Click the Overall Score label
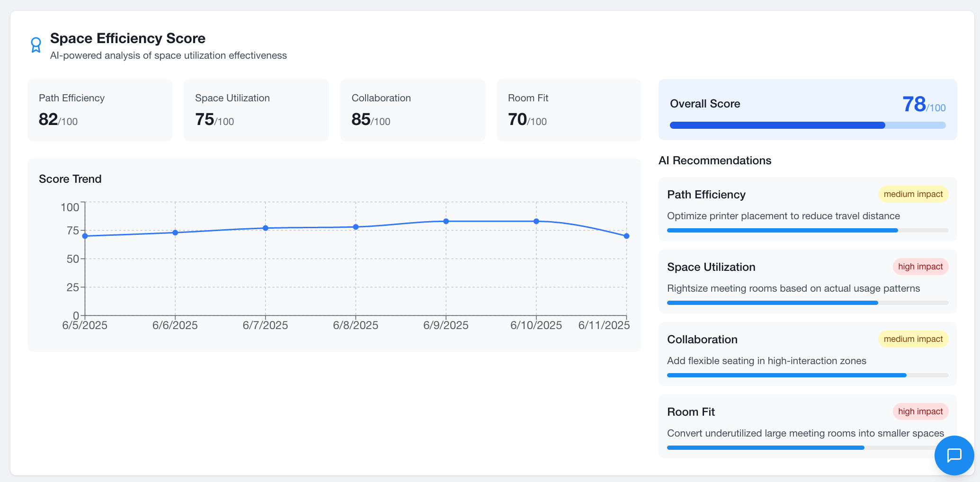Image resolution: width=980 pixels, height=482 pixels. point(705,104)
